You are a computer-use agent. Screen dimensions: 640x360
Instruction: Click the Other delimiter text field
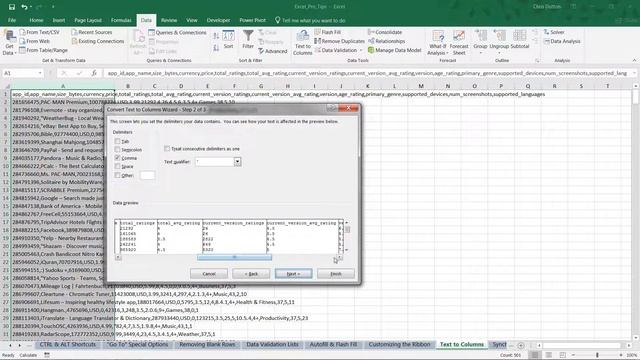tap(147, 175)
